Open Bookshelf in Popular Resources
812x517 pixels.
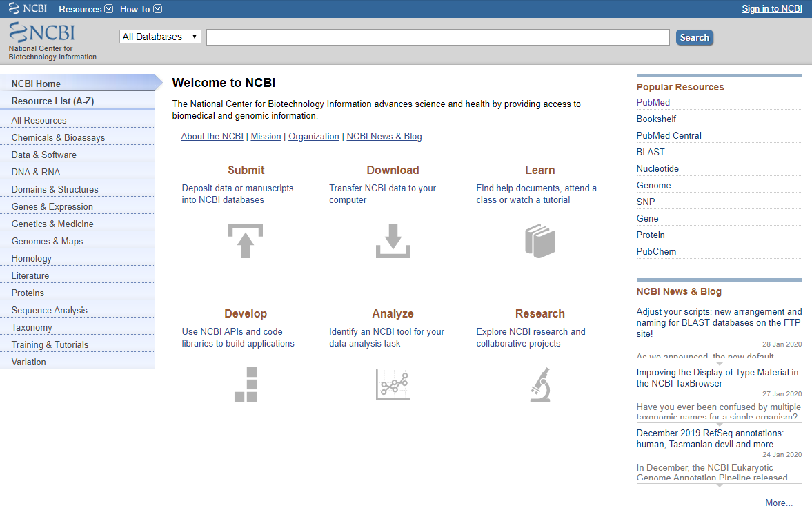(x=656, y=119)
